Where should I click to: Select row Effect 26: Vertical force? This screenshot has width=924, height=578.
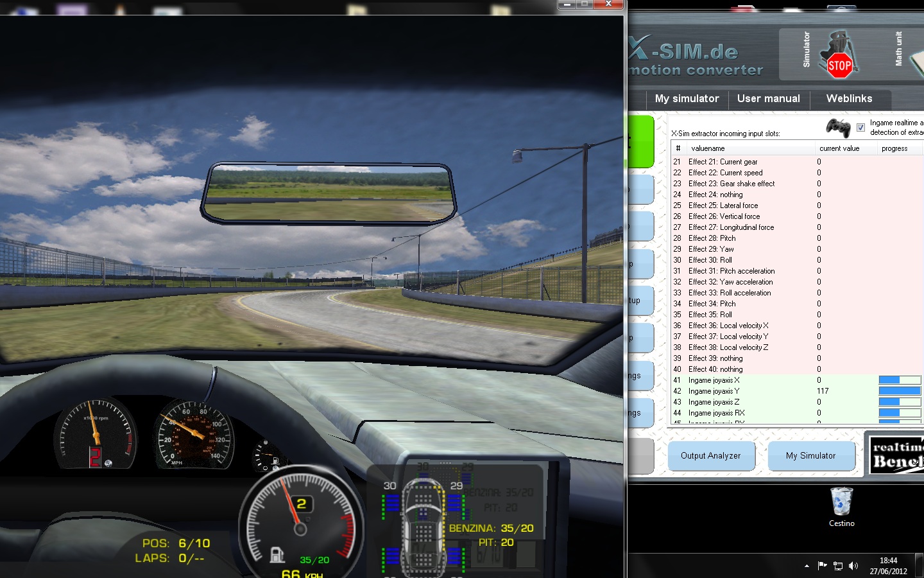pyautogui.click(x=796, y=216)
